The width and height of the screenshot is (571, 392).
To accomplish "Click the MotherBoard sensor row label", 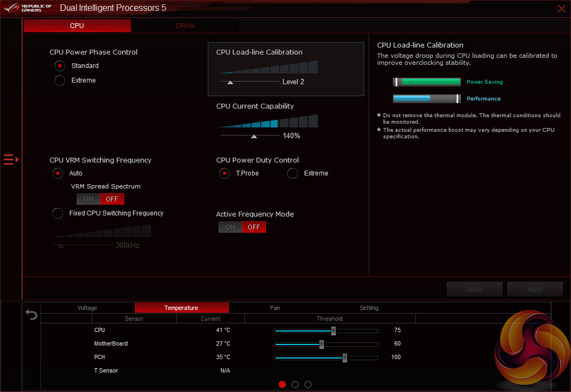I will tap(111, 343).
